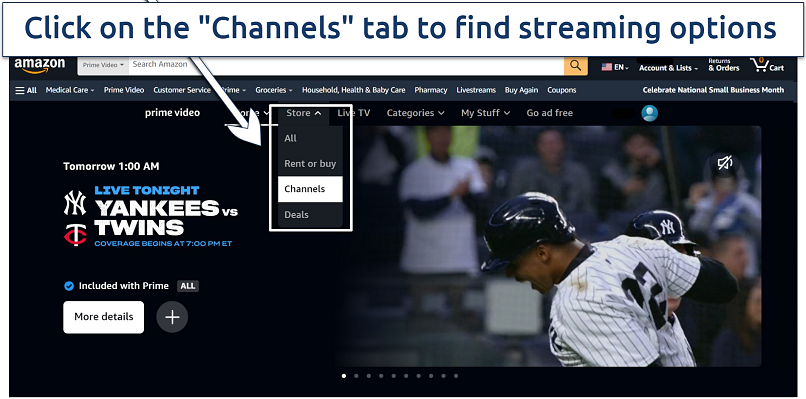This screenshot has height=399, width=806.
Task: Click the prime video logo text
Action: [172, 113]
